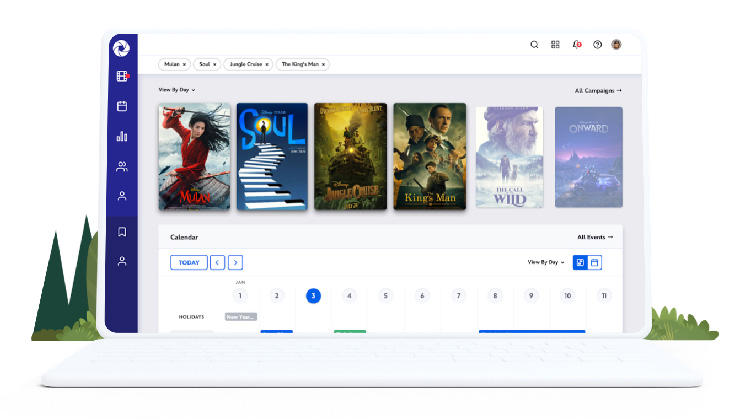Go to next calendar period arrow
Screen dimensions: 750x419
click(235, 262)
